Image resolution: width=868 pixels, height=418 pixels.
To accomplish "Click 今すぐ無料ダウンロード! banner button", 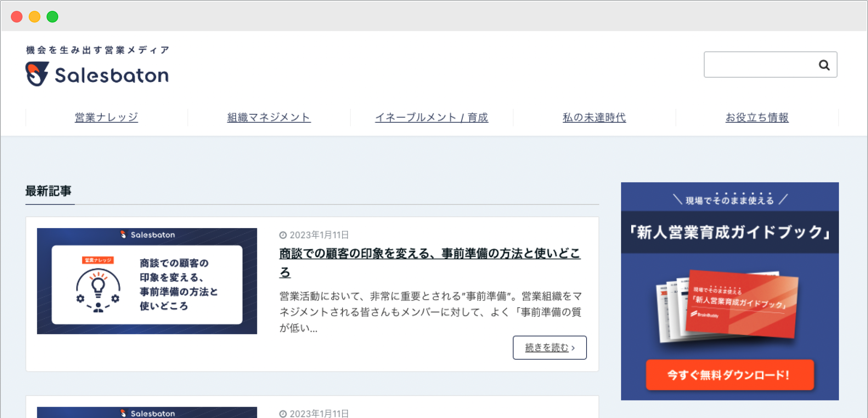I will (x=730, y=375).
